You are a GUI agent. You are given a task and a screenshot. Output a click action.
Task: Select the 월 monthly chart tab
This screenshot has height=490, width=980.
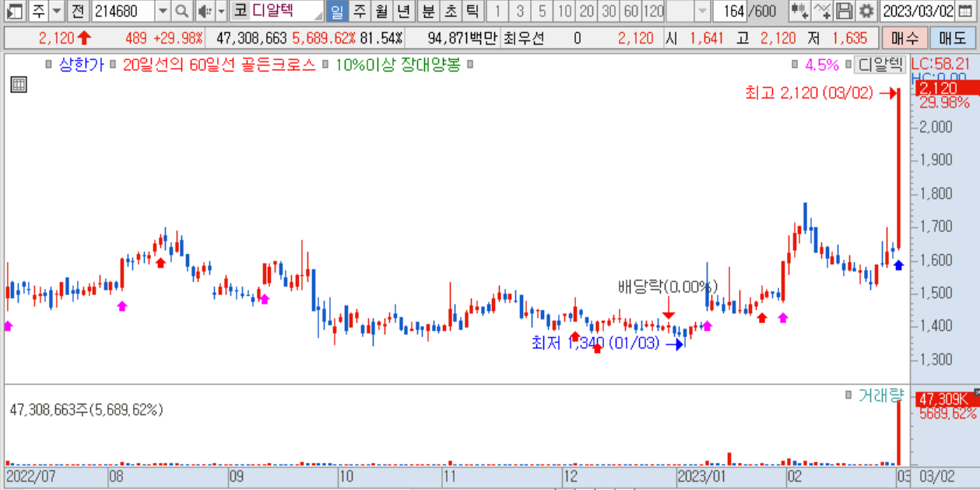click(x=381, y=11)
